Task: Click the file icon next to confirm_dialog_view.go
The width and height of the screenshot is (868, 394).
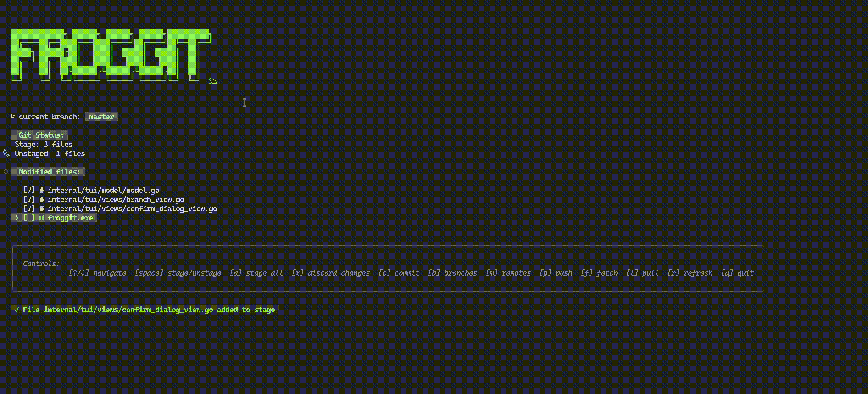Action: tap(42, 208)
